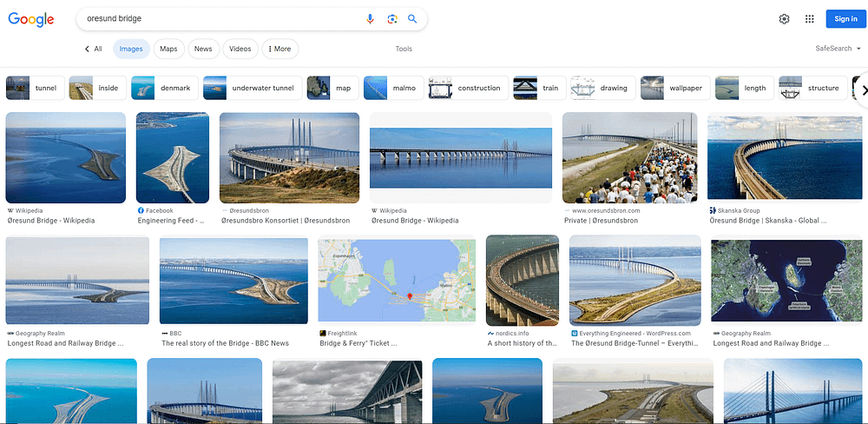Expand the SafeSearch dropdown
Viewport: 868px width, 424px height.
tap(838, 49)
